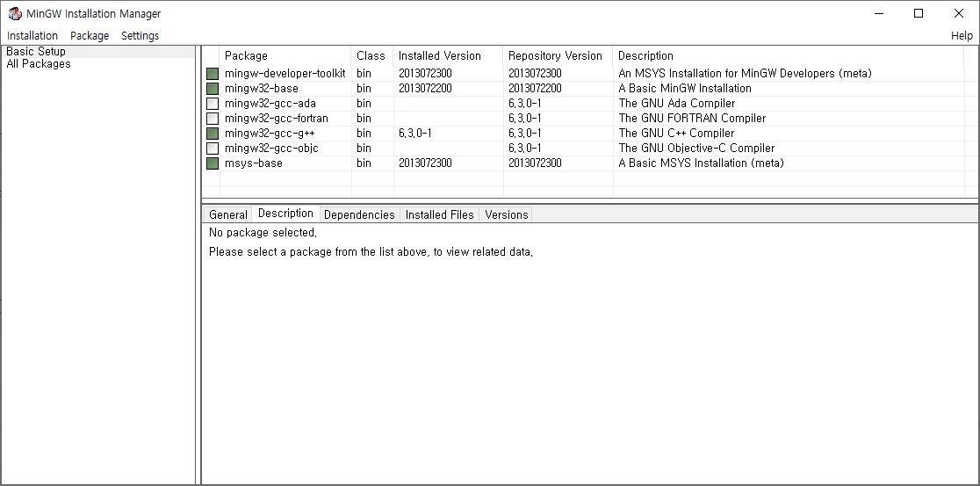Toggle the mingw32-gcc-g++ package checkbox
This screenshot has height=486, width=980.
[213, 134]
